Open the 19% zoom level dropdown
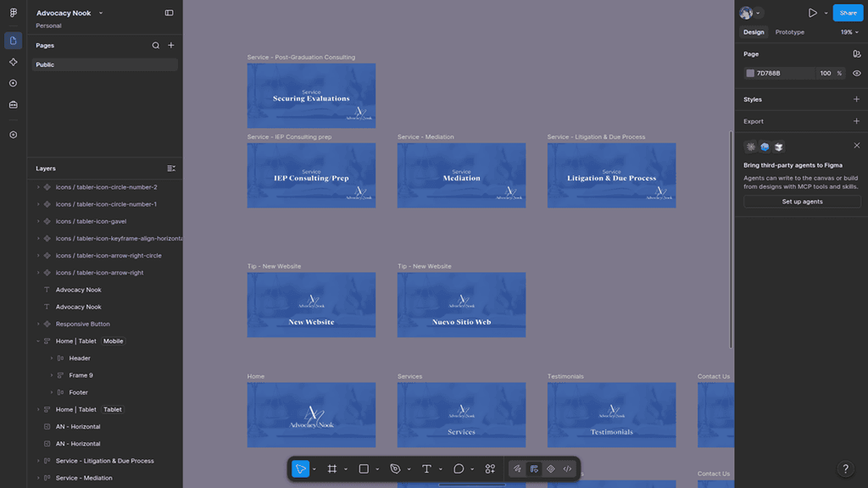Viewport: 868px width, 488px height. click(849, 32)
